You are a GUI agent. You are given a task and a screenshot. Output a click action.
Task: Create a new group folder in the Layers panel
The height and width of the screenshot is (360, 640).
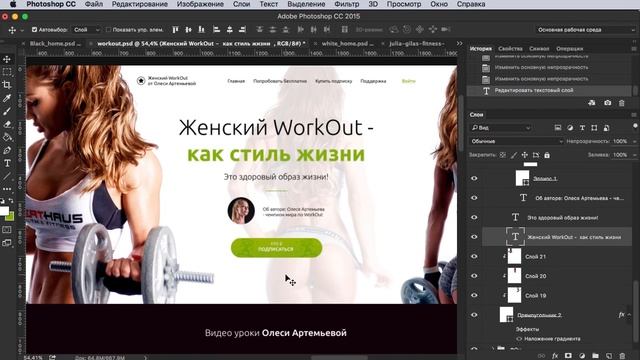coord(595,356)
